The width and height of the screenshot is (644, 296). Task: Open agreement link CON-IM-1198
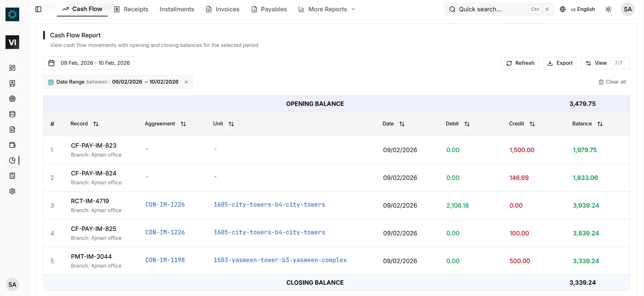165,260
